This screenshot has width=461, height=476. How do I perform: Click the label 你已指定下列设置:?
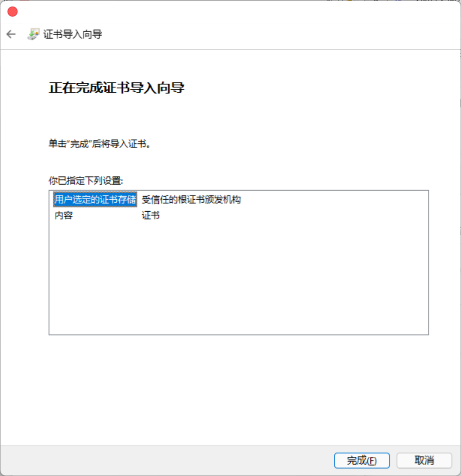[x=86, y=181]
